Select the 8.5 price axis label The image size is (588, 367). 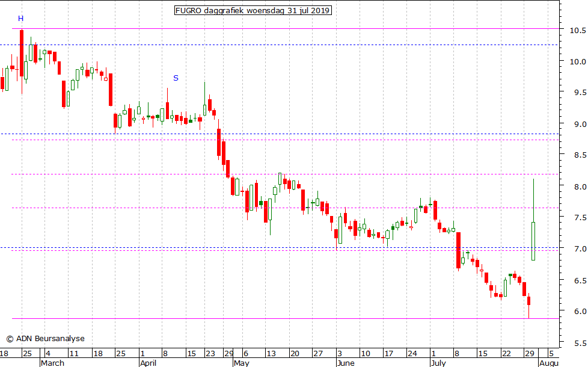coord(580,155)
